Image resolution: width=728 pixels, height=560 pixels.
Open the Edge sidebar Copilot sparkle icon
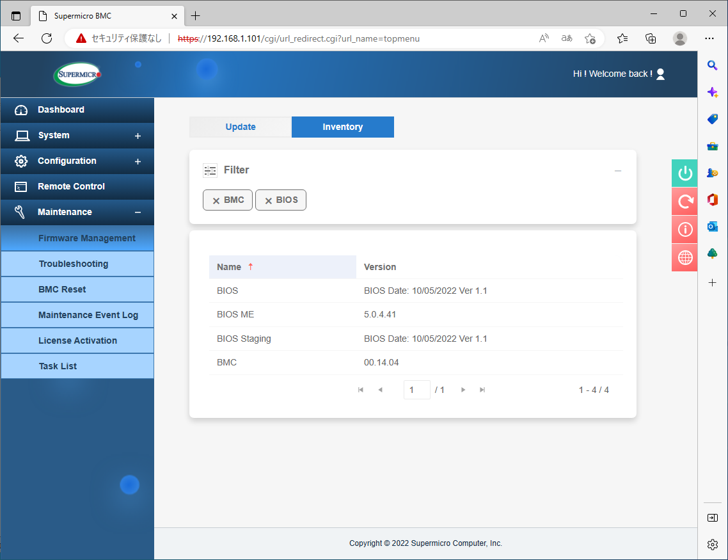coord(713,92)
